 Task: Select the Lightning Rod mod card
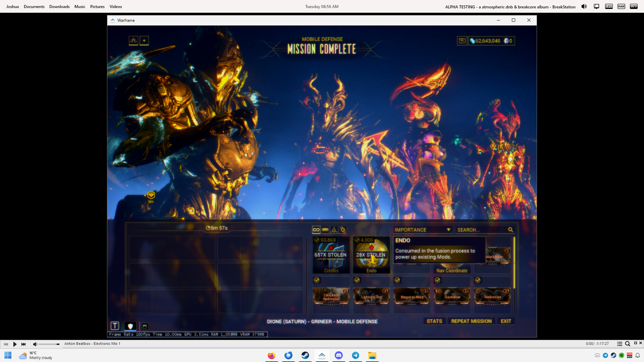(x=371, y=296)
